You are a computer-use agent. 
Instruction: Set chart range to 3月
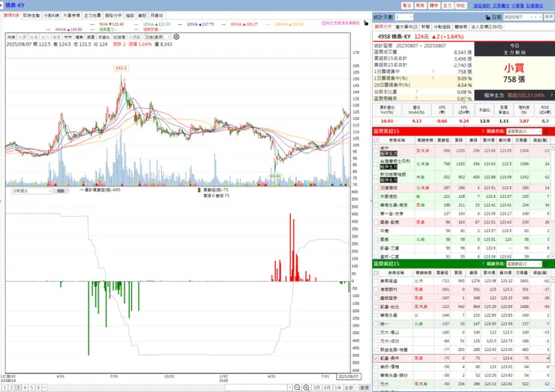316,388
